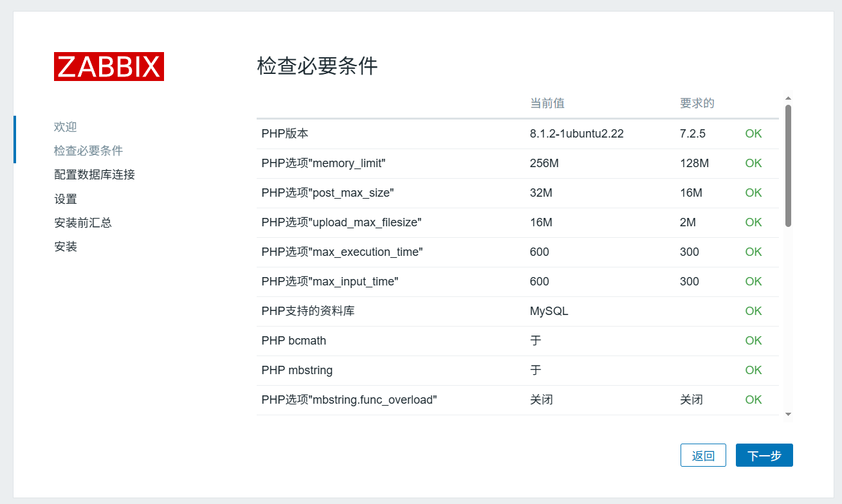Click the OK status for upload_max_filesize
The height and width of the screenshot is (504, 842).
coord(753,222)
